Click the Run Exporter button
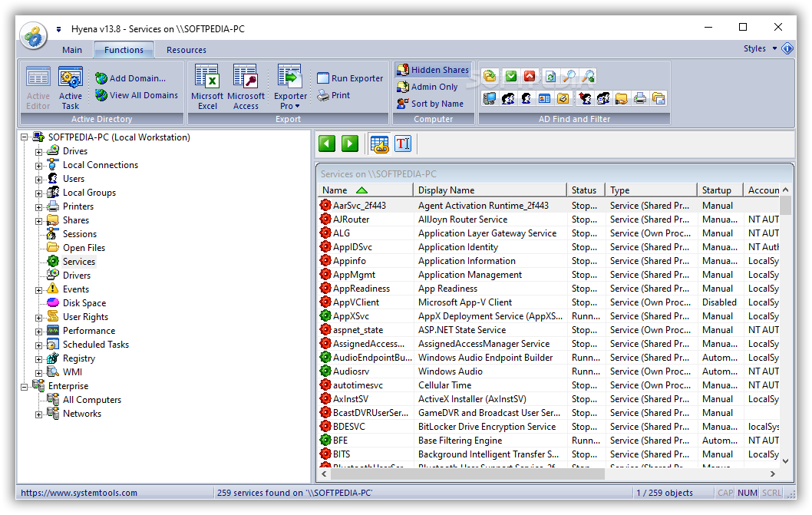This screenshot has height=515, width=812. pos(350,78)
